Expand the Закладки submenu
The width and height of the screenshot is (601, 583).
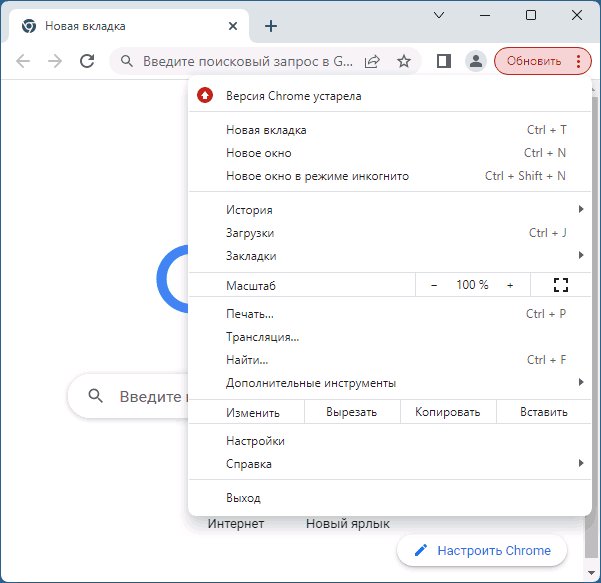(x=389, y=255)
